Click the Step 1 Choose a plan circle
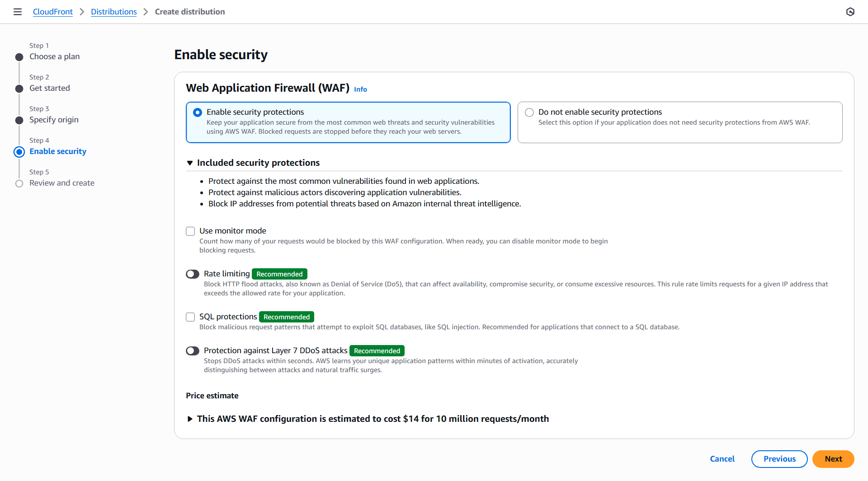 [x=19, y=57]
